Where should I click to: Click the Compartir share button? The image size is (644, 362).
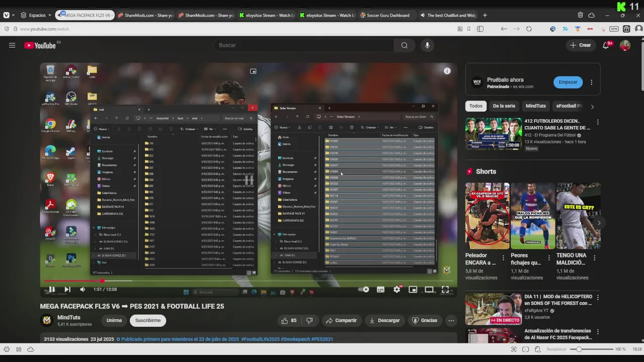341,320
